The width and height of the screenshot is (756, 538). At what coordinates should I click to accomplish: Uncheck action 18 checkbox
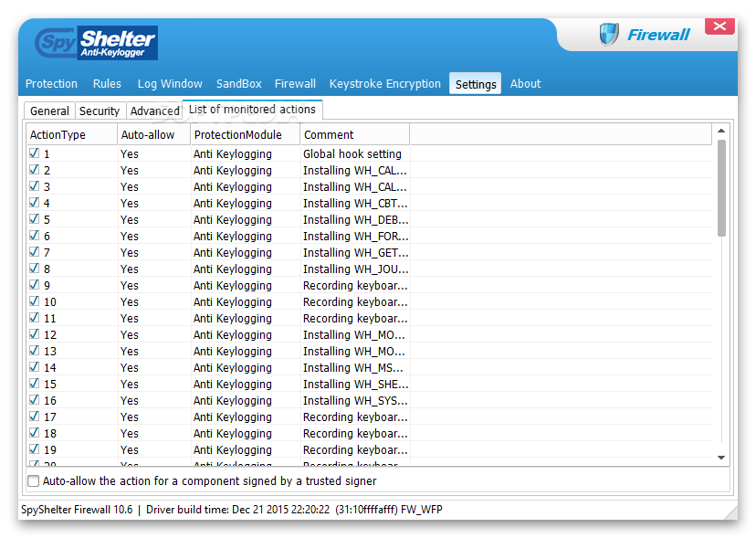tap(34, 432)
